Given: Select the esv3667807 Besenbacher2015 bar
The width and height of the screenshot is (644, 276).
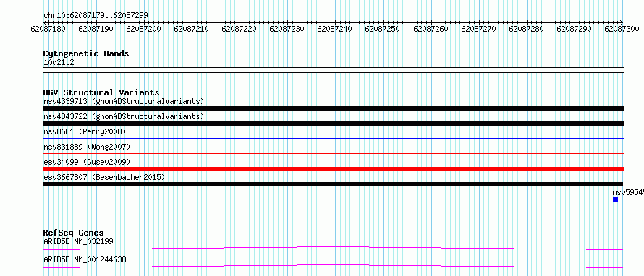Looking at the screenshot, I should 333,184.
